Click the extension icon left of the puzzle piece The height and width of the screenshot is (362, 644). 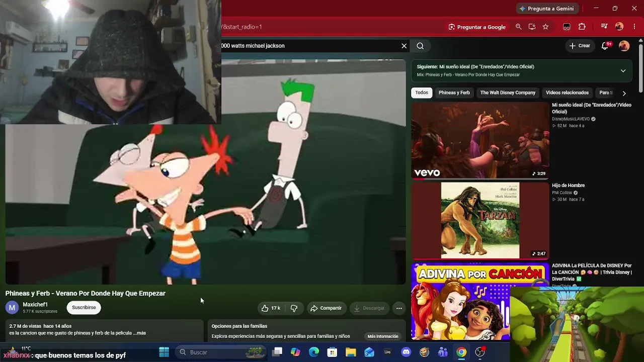point(567,27)
